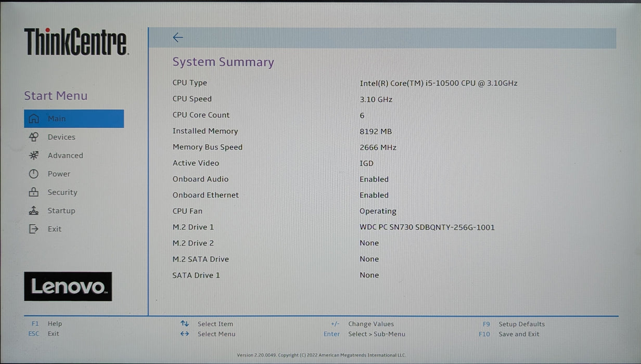
Task: Select the CPU Fan label
Action: (187, 211)
